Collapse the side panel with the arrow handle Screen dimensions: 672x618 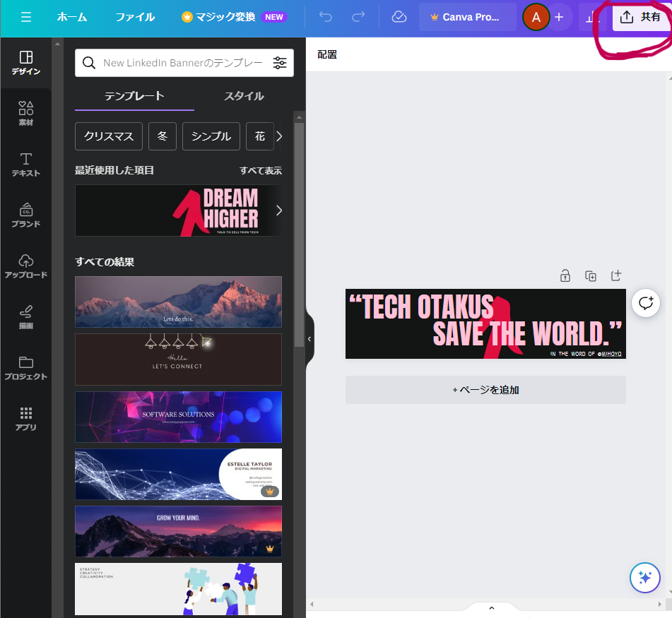pyautogui.click(x=310, y=339)
